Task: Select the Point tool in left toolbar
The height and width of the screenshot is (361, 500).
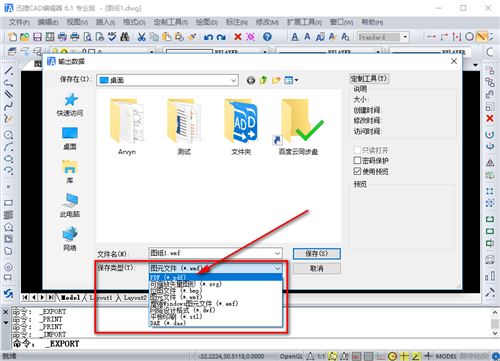Action: 8,187
